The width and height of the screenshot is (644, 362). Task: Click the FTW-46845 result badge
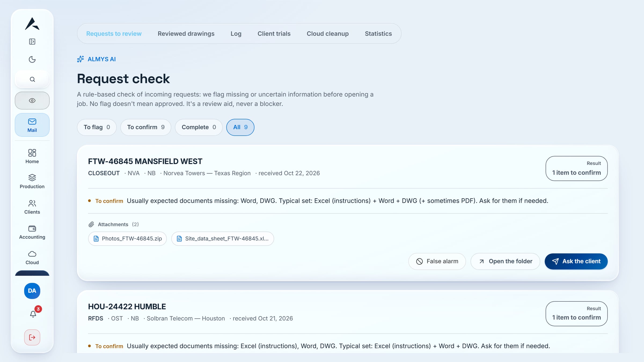click(x=577, y=168)
